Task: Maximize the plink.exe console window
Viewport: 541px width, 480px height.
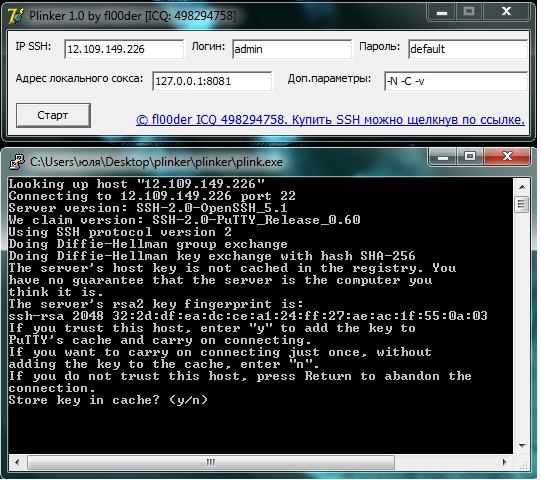Action: [x=470, y=157]
